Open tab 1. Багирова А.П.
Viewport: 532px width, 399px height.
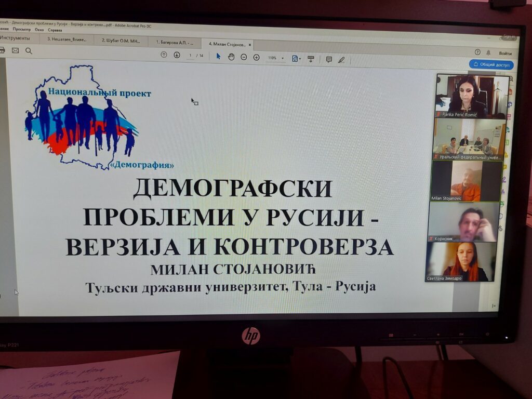(x=175, y=42)
